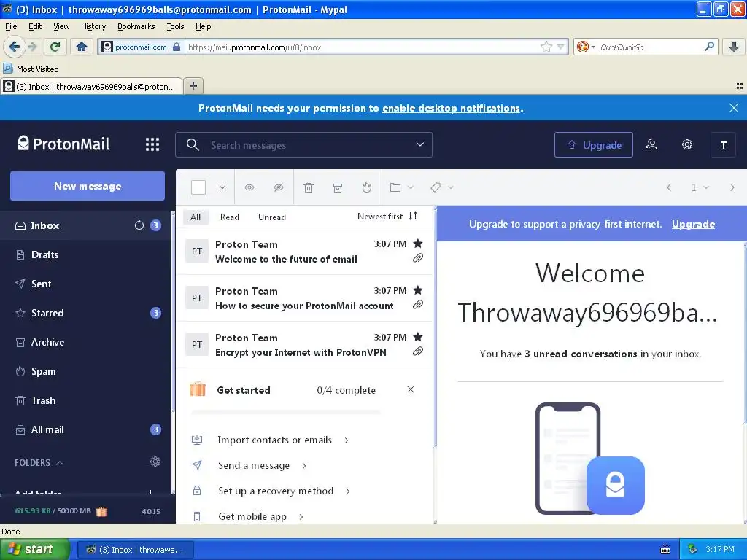This screenshot has height=560, width=747.
Task: Select the All filter tab
Action: 196,217
